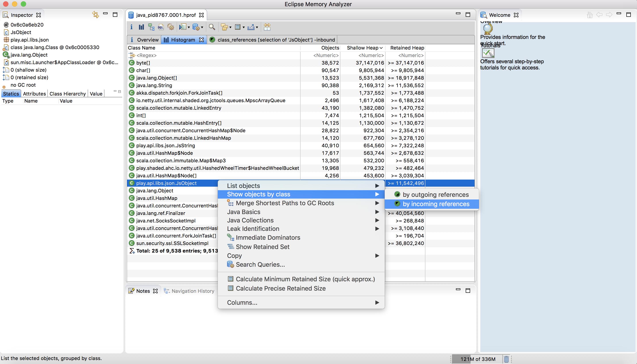Open the Value tab in Inspector

pyautogui.click(x=96, y=94)
